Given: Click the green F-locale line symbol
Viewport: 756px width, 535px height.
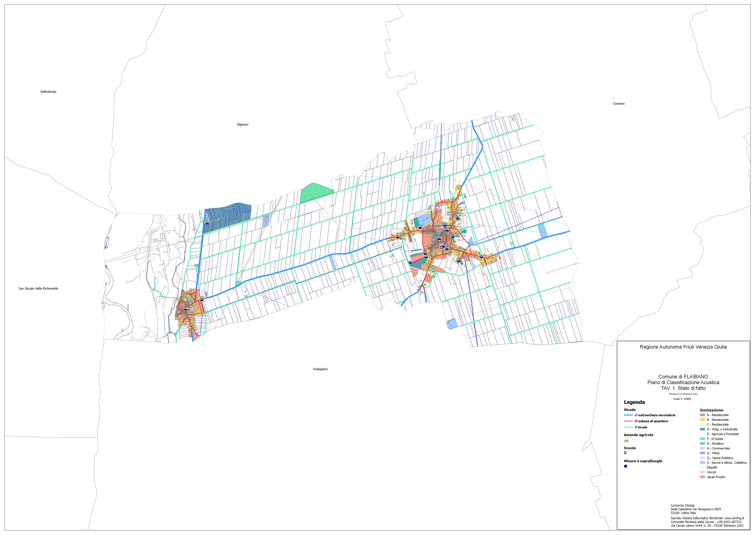Looking at the screenshot, I should 628,427.
